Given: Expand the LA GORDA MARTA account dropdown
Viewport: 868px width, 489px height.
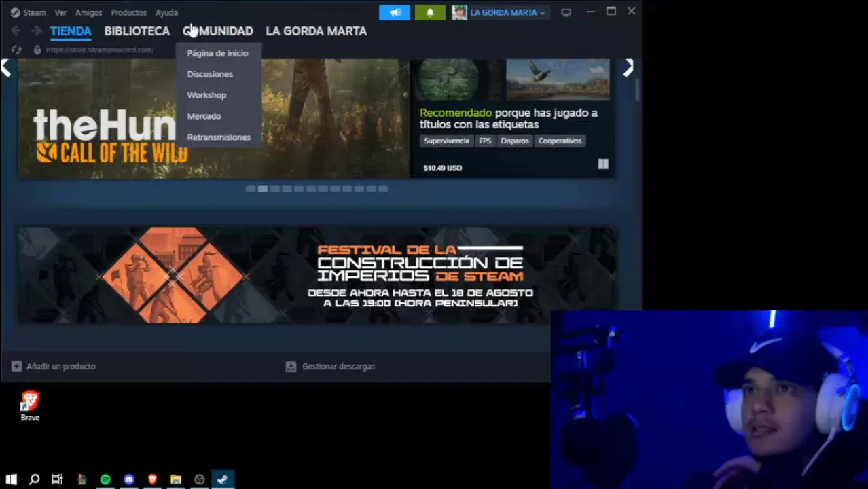Looking at the screenshot, I should coord(542,13).
